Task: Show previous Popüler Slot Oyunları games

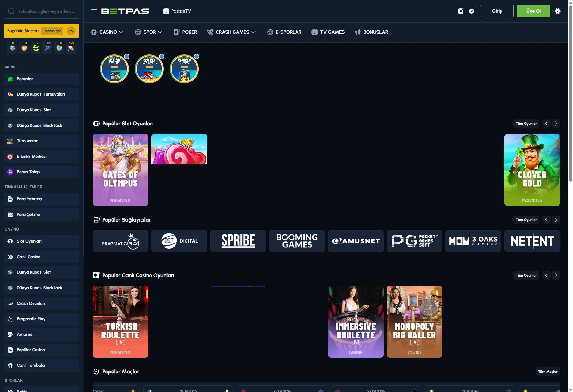Action: coord(546,124)
